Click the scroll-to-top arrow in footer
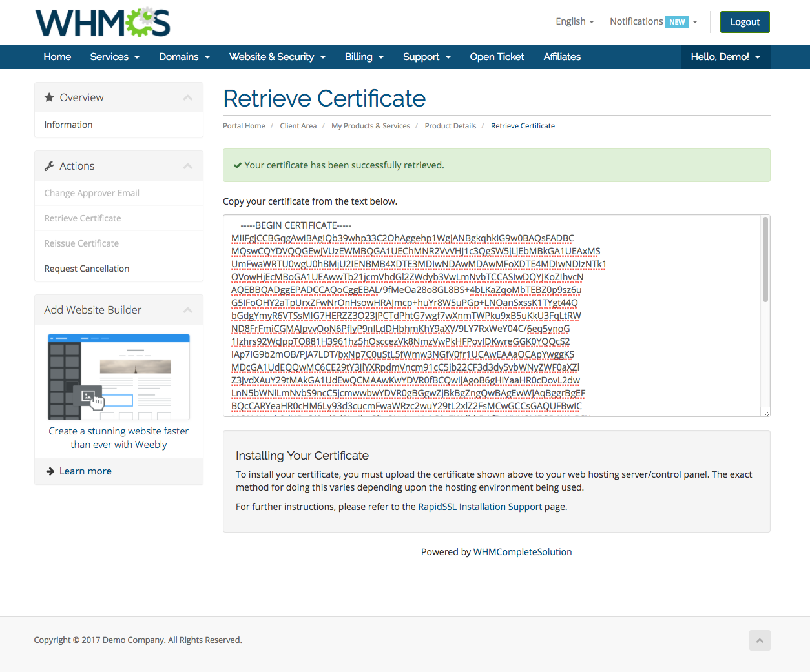 [x=760, y=640]
